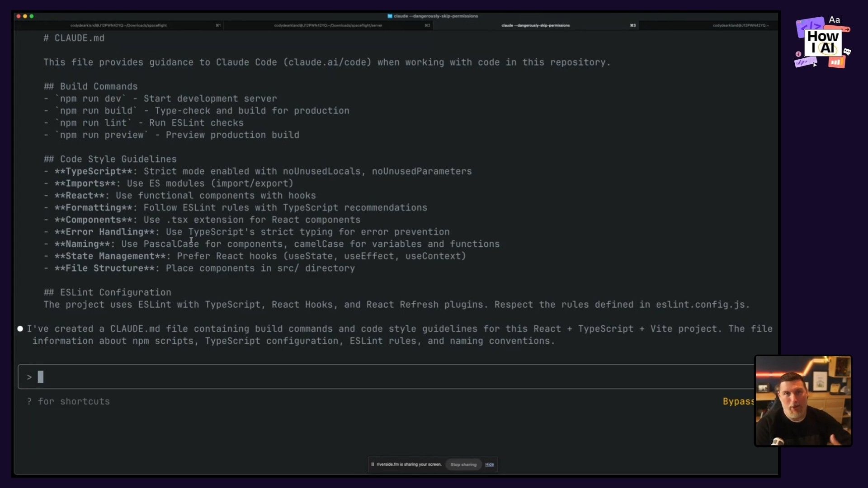Click the folder icon in window title
Image resolution: width=868 pixels, height=488 pixels.
[x=390, y=16]
